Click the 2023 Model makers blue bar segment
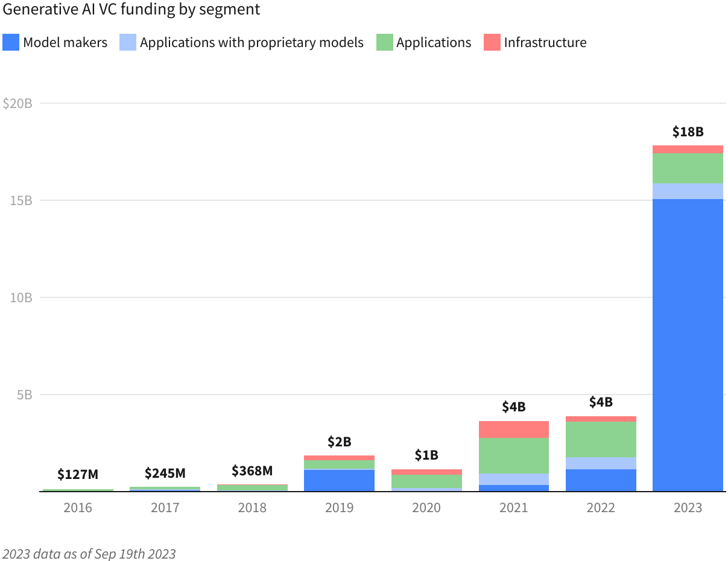Screen dimensions: 728x561 688,344
